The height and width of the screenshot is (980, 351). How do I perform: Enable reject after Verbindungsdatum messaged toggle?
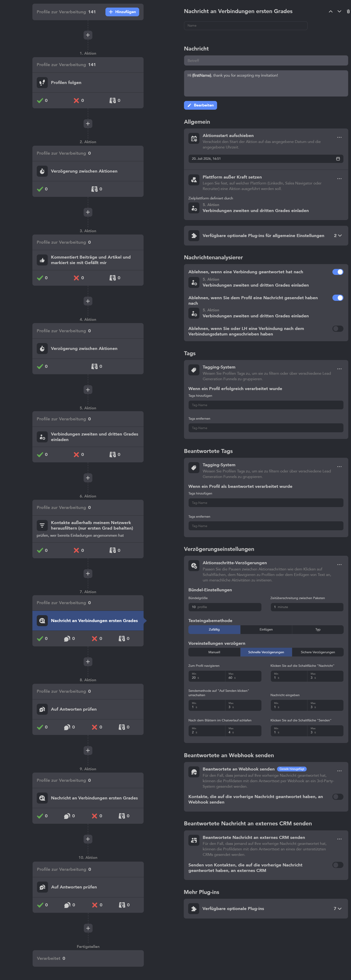click(x=338, y=329)
